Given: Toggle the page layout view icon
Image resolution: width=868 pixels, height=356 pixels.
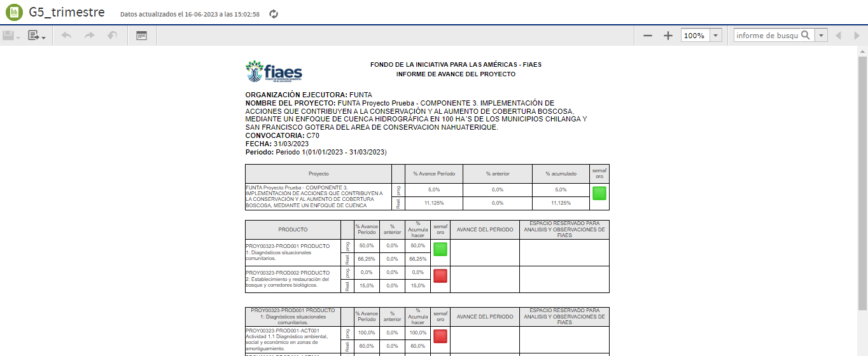Looking at the screenshot, I should coord(141,36).
